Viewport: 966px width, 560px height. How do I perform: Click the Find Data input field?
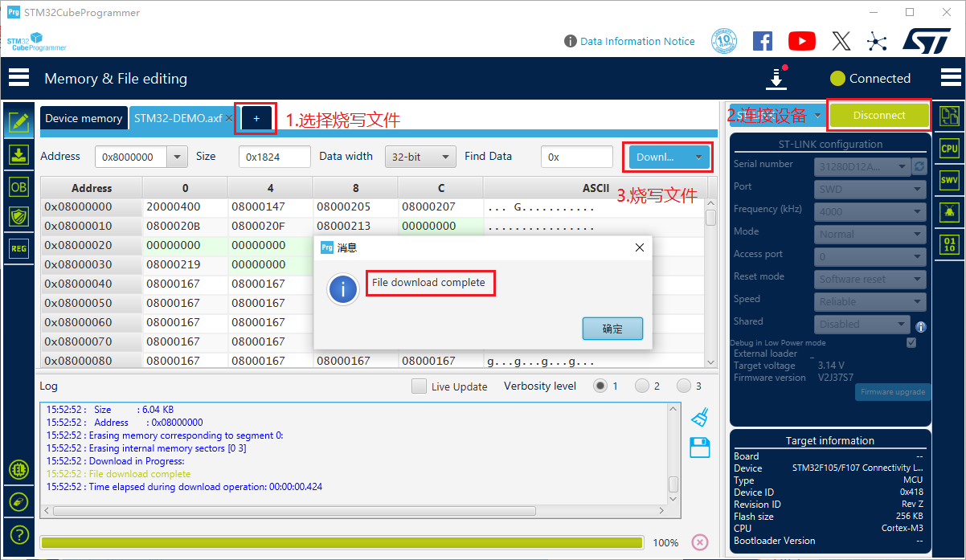(577, 157)
